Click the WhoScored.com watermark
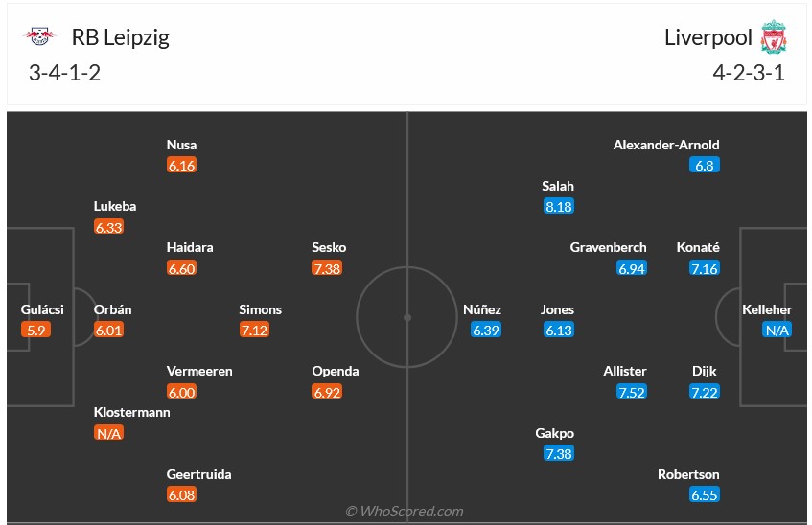This screenshot has width=812, height=525. coord(405,512)
